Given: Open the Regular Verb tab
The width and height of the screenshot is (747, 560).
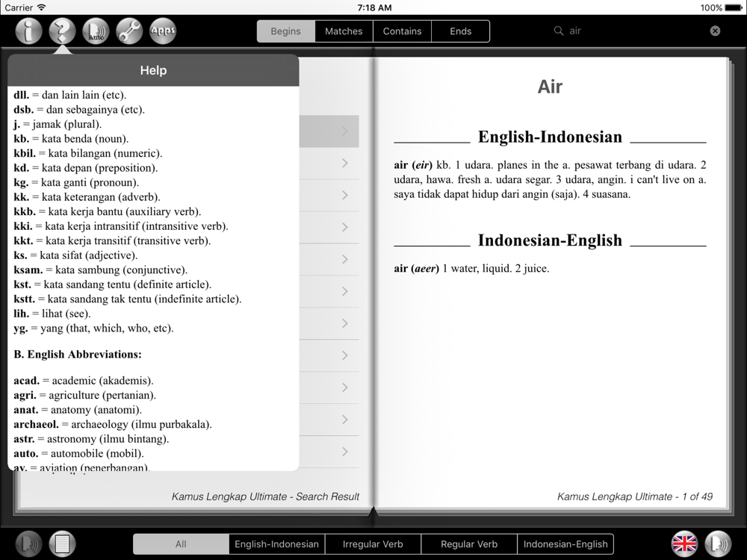Looking at the screenshot, I should [x=469, y=544].
